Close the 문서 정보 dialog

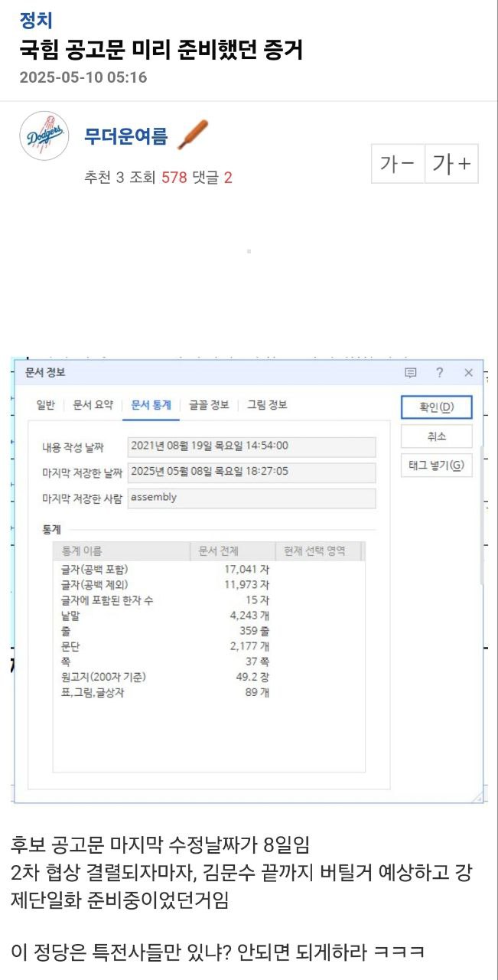[x=468, y=373]
